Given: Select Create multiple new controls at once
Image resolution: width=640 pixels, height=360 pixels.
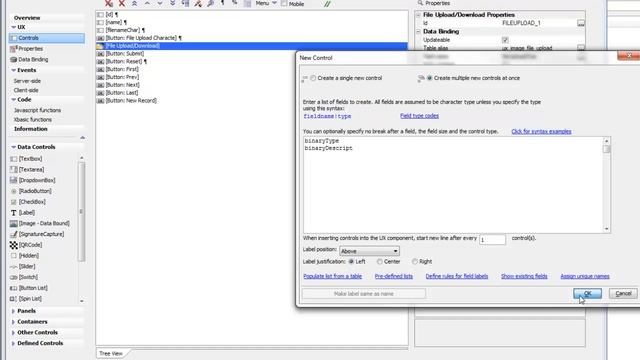Looking at the screenshot, I should [429, 78].
